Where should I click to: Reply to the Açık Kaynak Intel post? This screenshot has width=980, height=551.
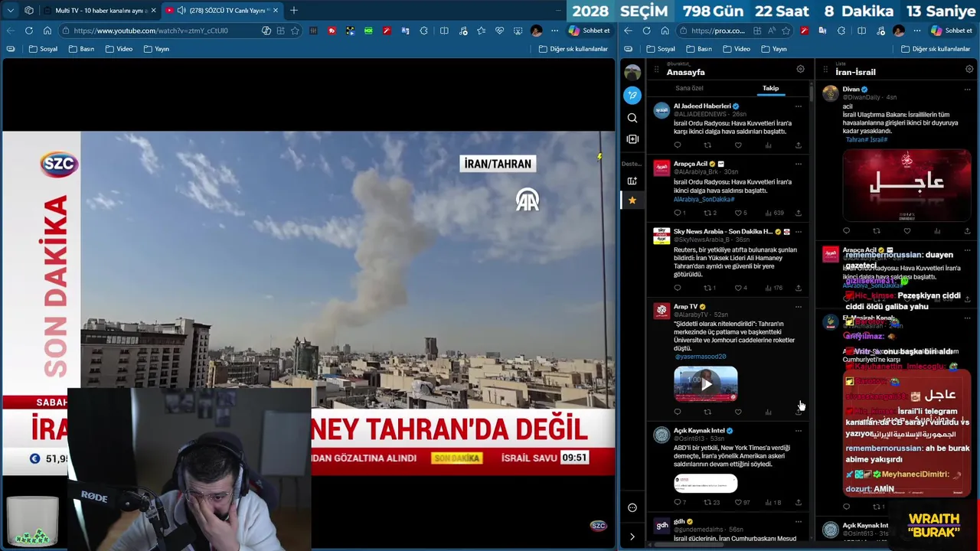[x=679, y=502]
